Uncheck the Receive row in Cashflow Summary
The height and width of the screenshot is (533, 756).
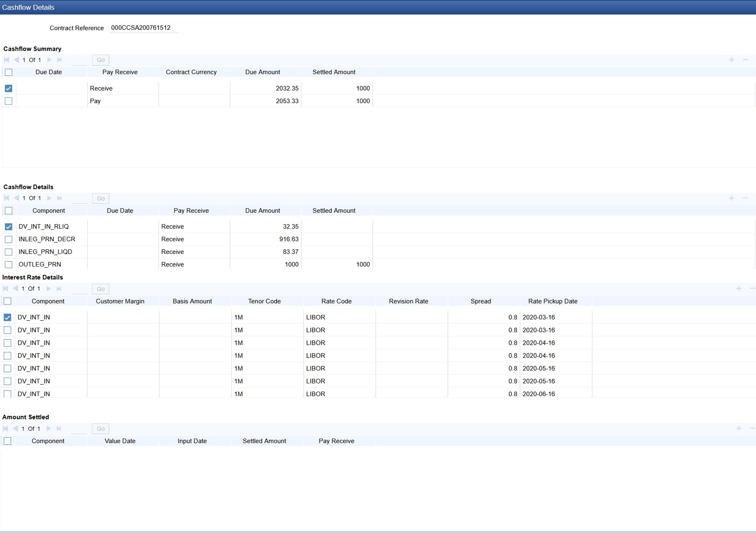[x=8, y=88]
